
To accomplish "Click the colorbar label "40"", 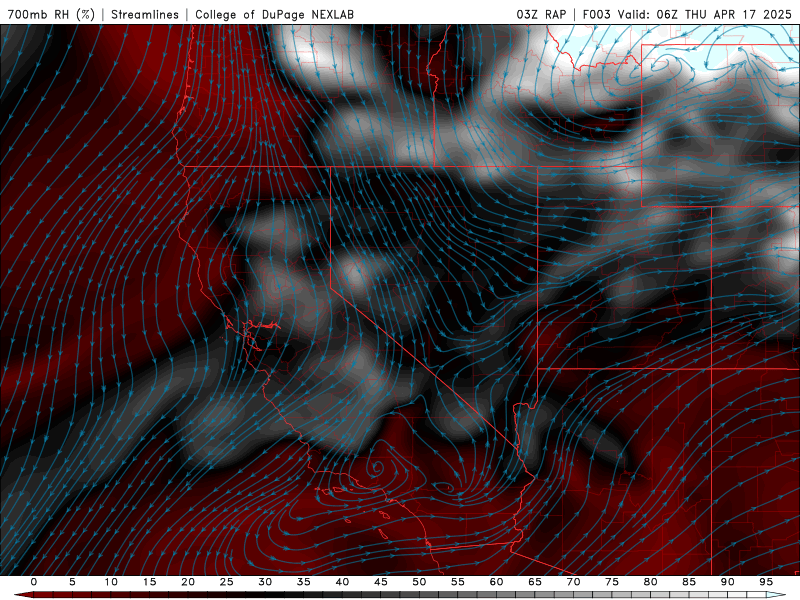I will pos(342,582).
